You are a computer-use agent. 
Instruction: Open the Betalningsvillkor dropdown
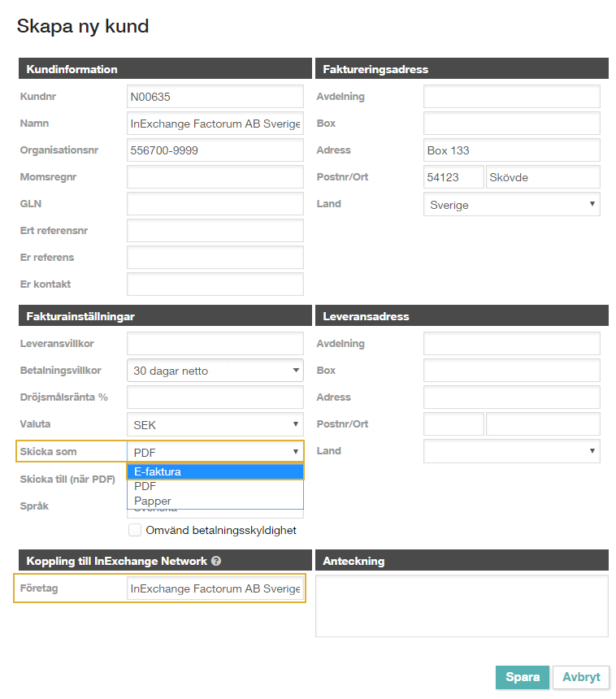coord(215,371)
